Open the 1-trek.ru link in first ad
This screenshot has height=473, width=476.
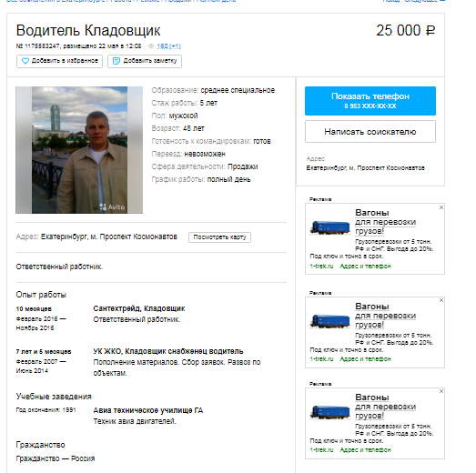(321, 267)
